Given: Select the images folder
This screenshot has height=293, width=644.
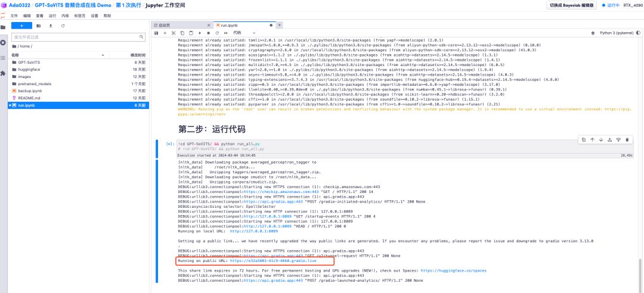Looking at the screenshot, I should tap(79, 77).
